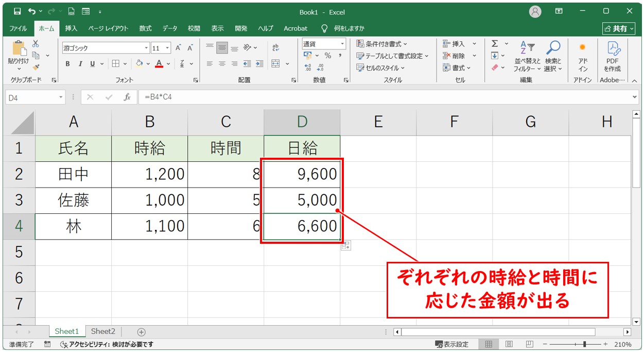Click the Cut scissors icon
Image resolution: width=644 pixels, height=352 pixels.
pyautogui.click(x=36, y=44)
